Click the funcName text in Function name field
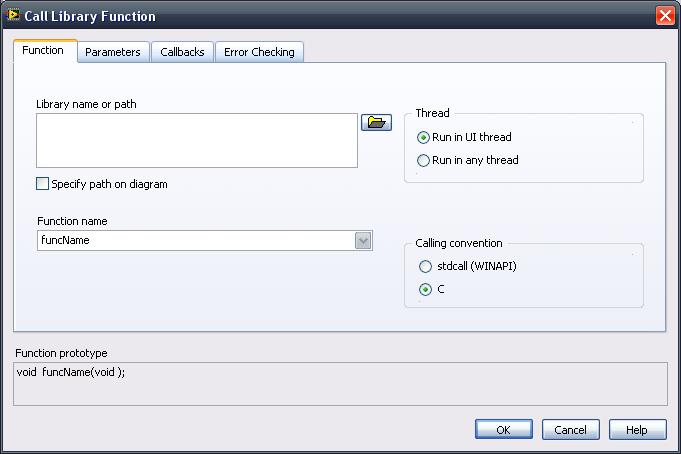Screen dimensions: 681x454 click(x=66, y=240)
